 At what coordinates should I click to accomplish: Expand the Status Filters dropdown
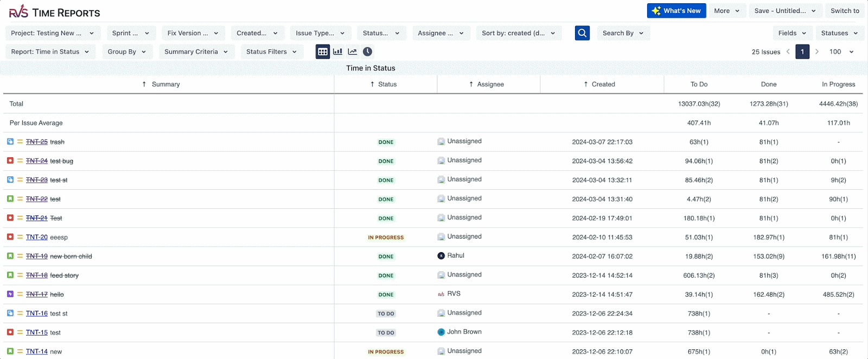(271, 52)
